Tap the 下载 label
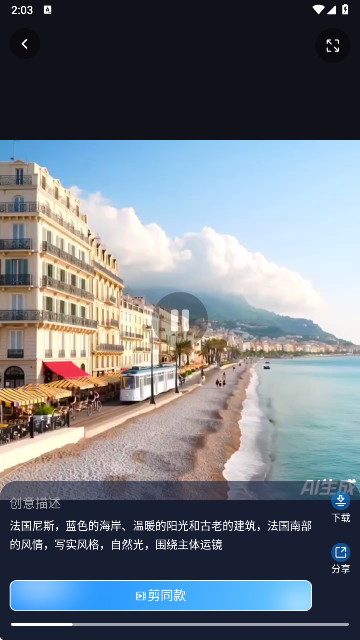360x640 pixels. point(340,518)
